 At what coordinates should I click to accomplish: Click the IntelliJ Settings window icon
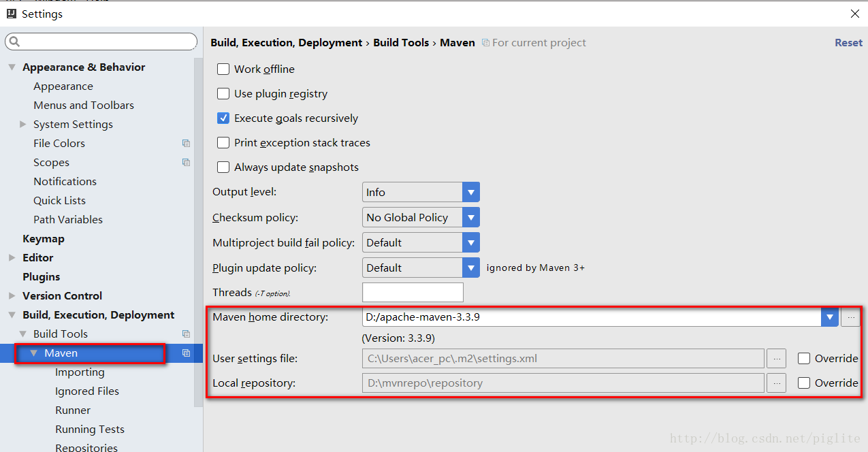coord(12,14)
